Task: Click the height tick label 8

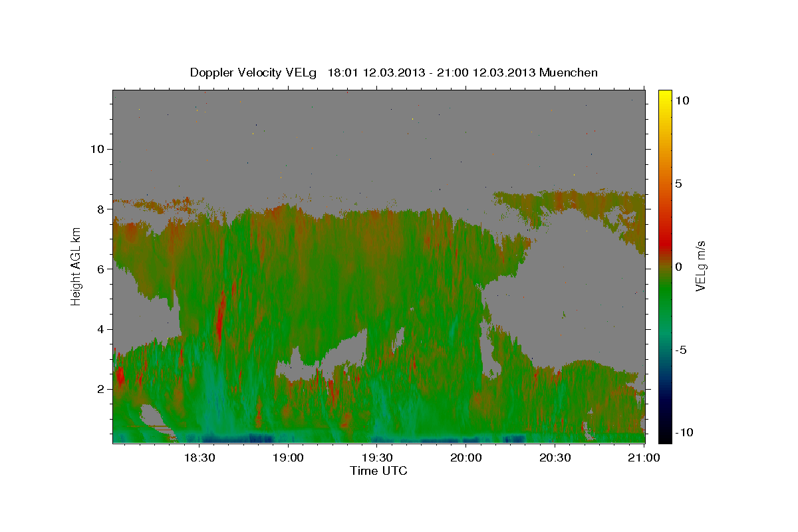Action: point(100,209)
